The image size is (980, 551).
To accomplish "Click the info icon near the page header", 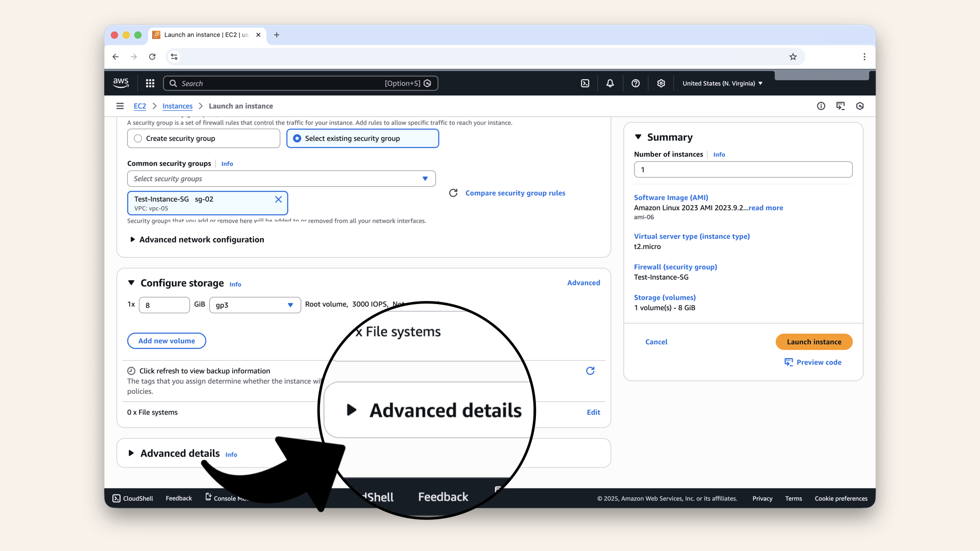I will coord(821,106).
